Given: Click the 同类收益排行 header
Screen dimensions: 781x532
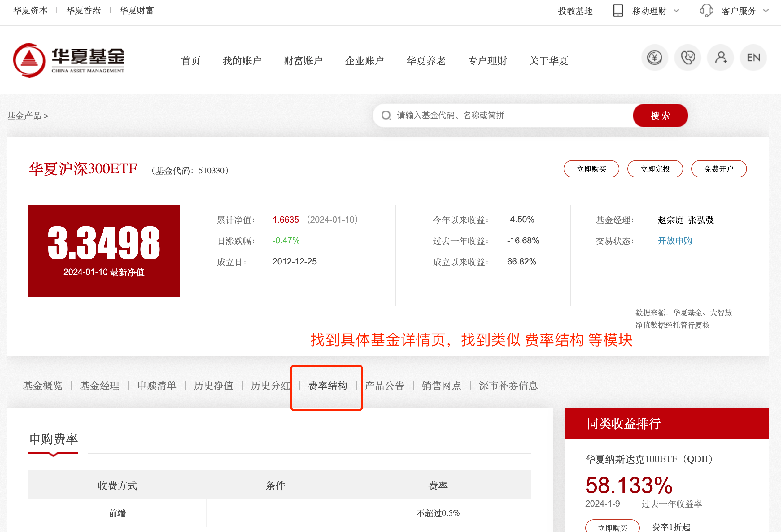Looking at the screenshot, I should click(x=667, y=423).
